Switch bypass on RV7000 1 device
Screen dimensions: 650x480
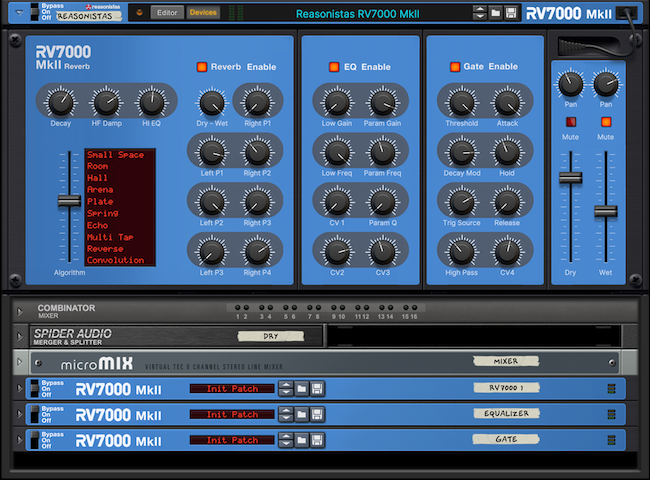coord(34,388)
